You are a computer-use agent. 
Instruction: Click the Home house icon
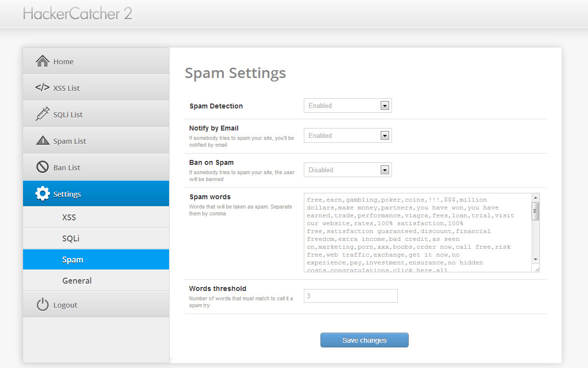click(x=43, y=61)
